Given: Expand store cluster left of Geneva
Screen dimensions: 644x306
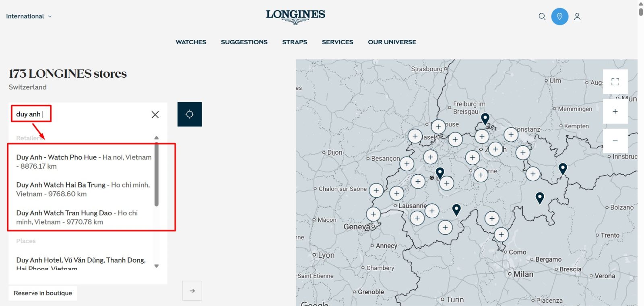Looking at the screenshot, I should tap(373, 214).
